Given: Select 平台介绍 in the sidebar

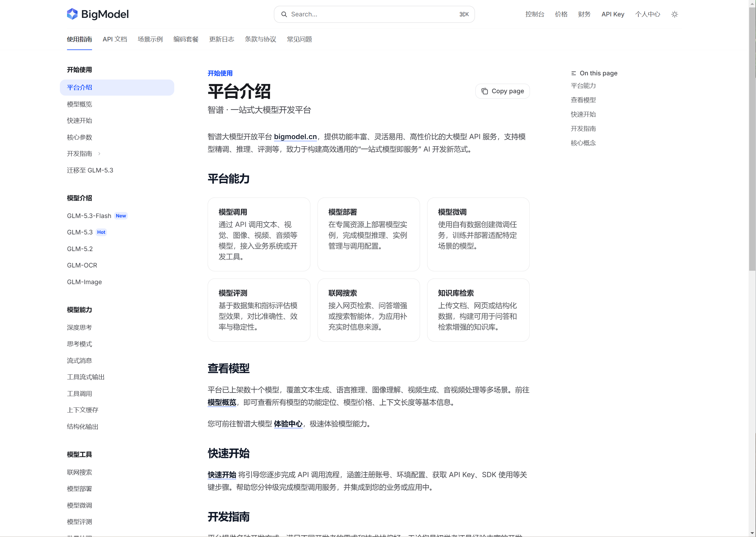Looking at the screenshot, I should 117,88.
